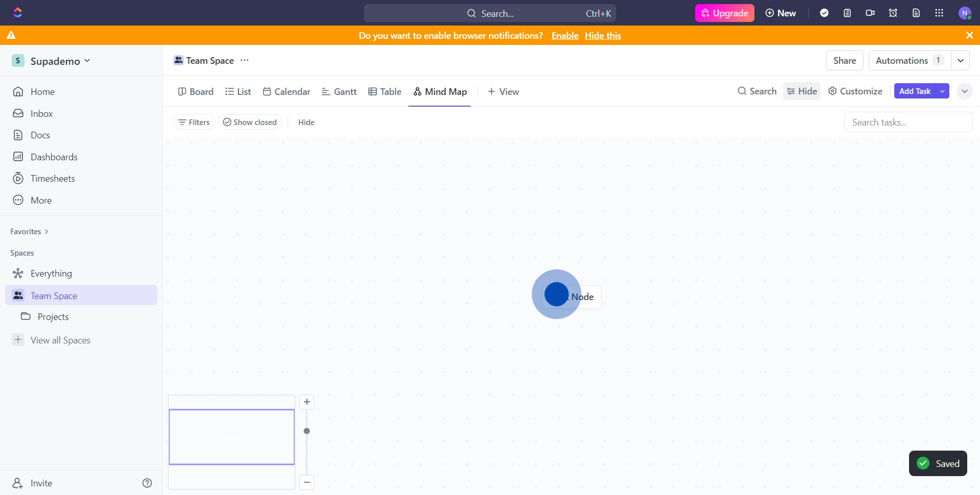Go to Home in sidebar
980x495 pixels.
click(81, 92)
